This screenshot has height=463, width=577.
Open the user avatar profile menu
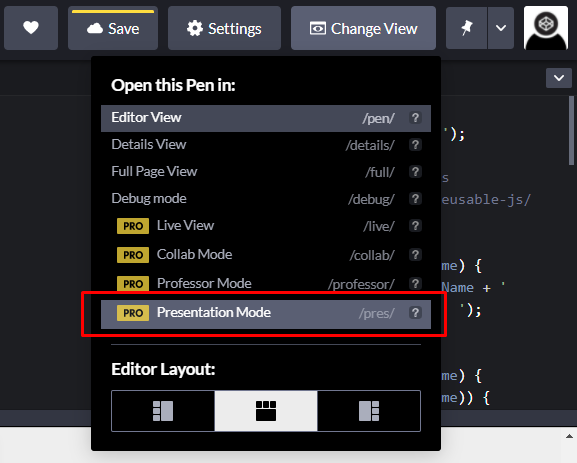coord(546,28)
